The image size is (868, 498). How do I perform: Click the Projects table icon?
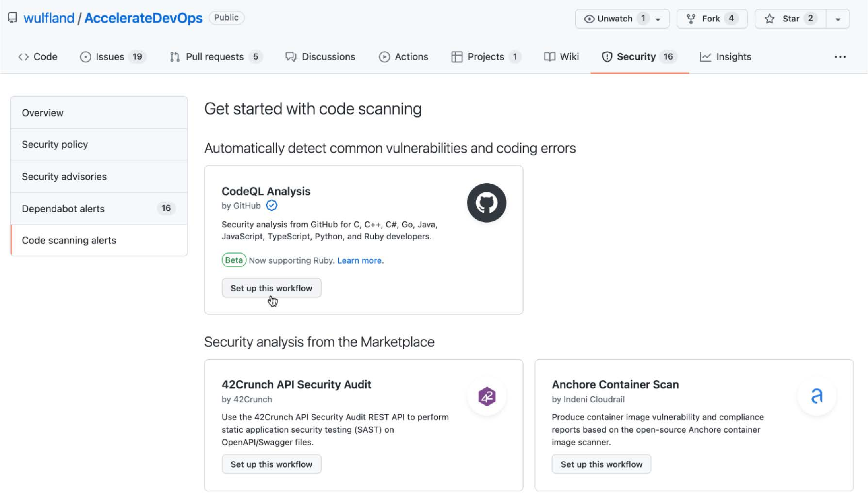click(x=457, y=57)
